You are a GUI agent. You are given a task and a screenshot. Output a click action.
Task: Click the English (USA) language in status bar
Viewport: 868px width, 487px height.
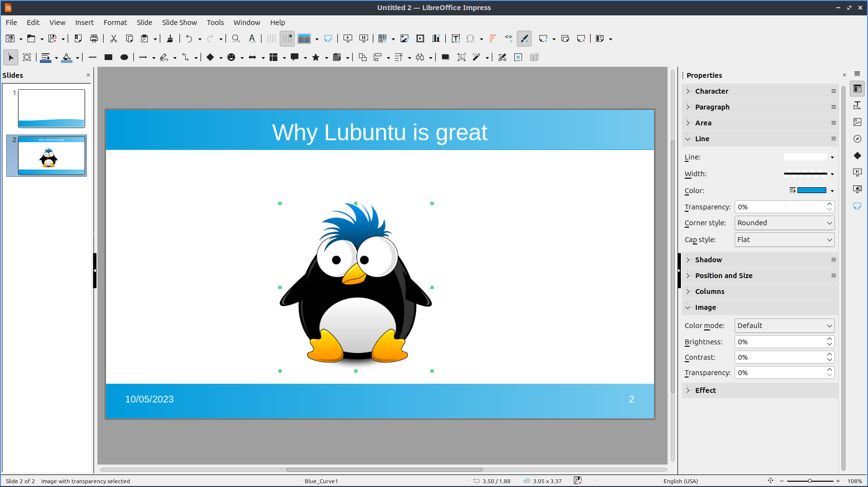click(x=680, y=481)
